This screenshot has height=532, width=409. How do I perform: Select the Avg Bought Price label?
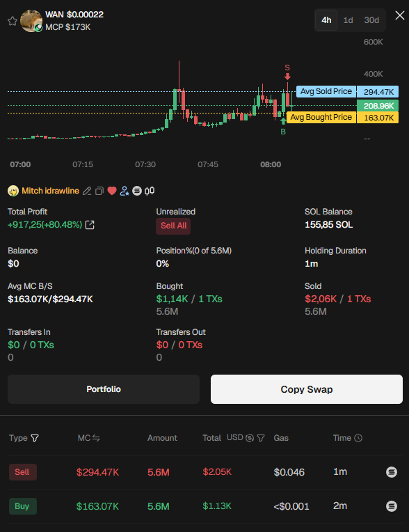pos(321,117)
